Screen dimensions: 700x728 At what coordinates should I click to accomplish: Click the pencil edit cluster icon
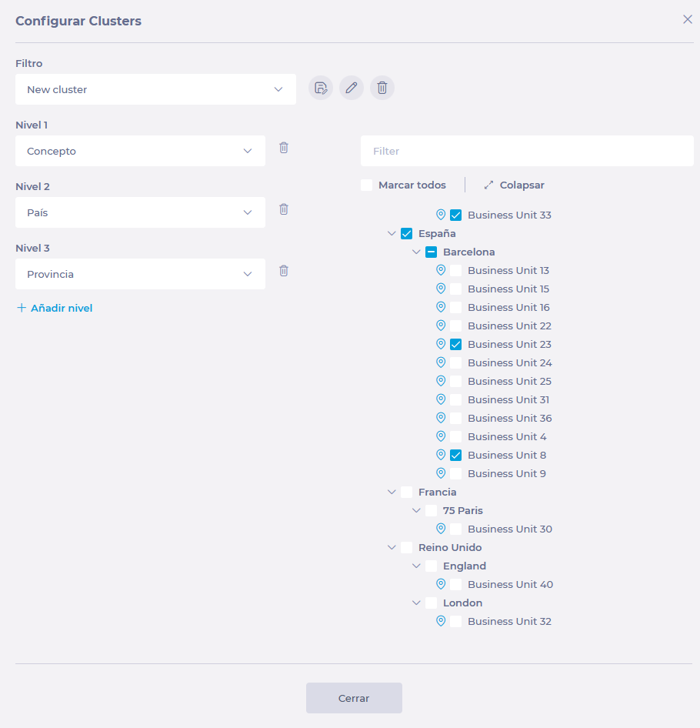coord(352,88)
